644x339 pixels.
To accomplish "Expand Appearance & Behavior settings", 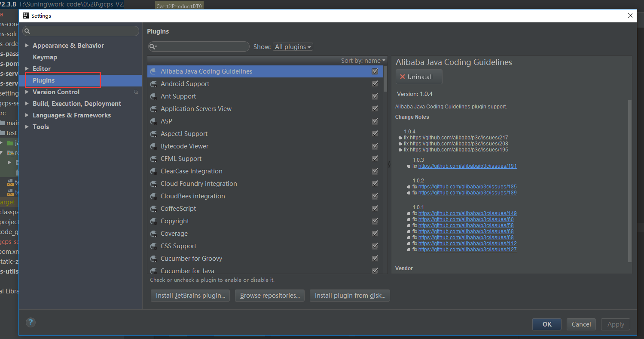I will 27,46.
